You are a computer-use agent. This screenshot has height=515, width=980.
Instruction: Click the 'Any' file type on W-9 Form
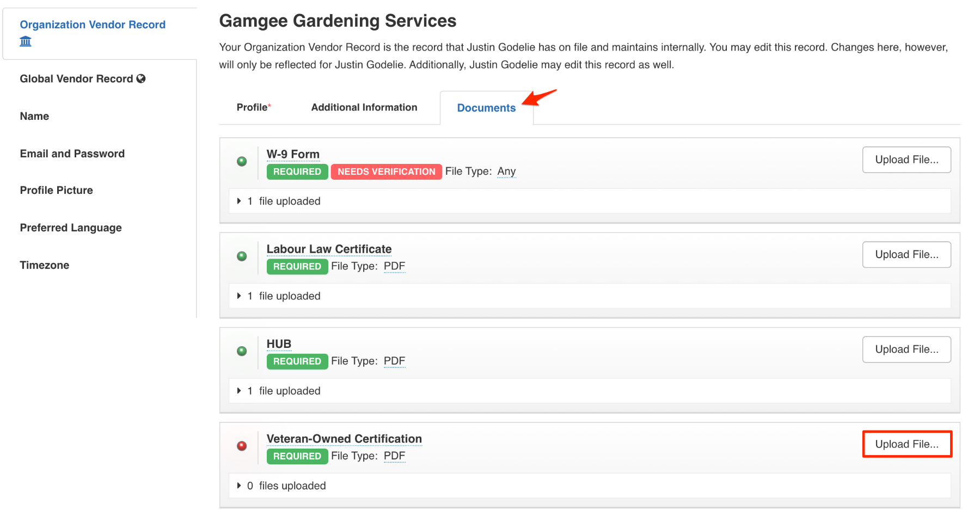click(x=506, y=171)
